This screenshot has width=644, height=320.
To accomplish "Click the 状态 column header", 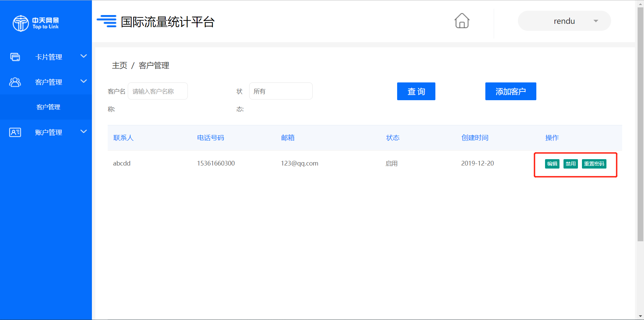I will [x=393, y=138].
